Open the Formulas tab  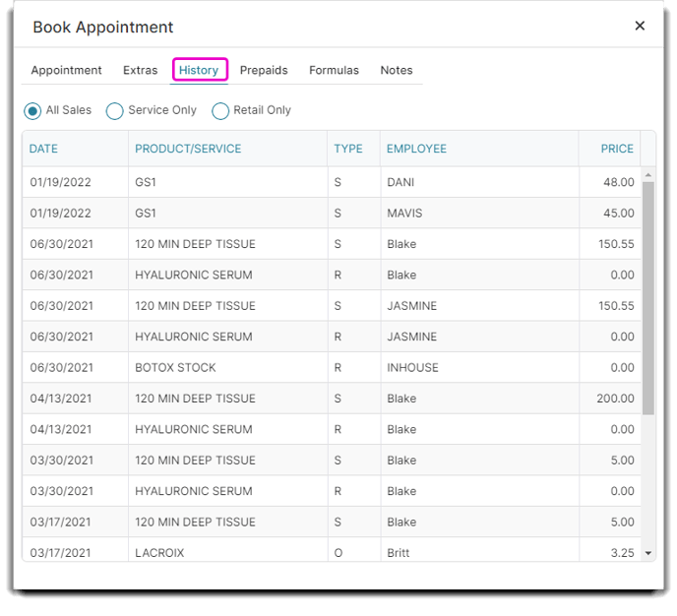[334, 70]
